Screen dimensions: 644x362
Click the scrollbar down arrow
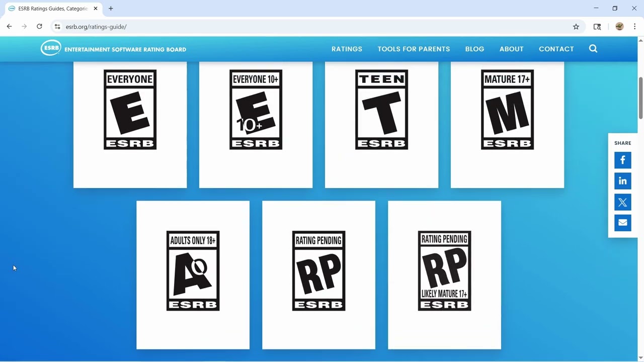(x=640, y=357)
